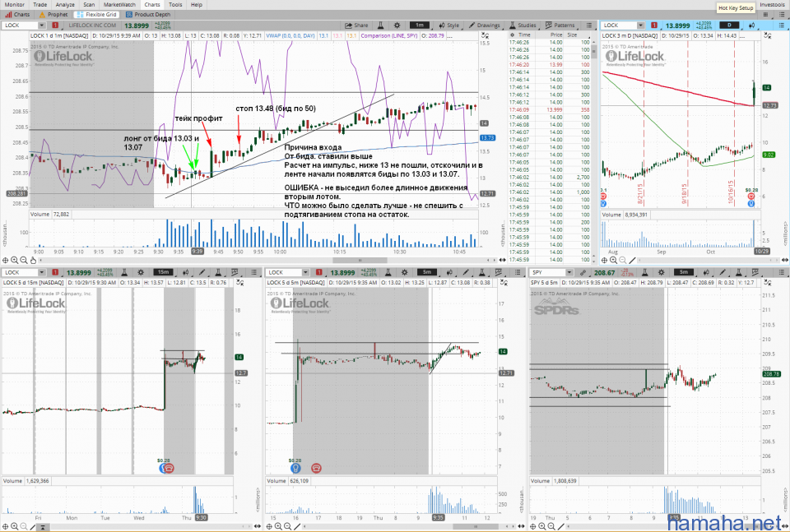Click the settings gear in 15m chart
This screenshot has height=532, width=790.
click(x=141, y=272)
